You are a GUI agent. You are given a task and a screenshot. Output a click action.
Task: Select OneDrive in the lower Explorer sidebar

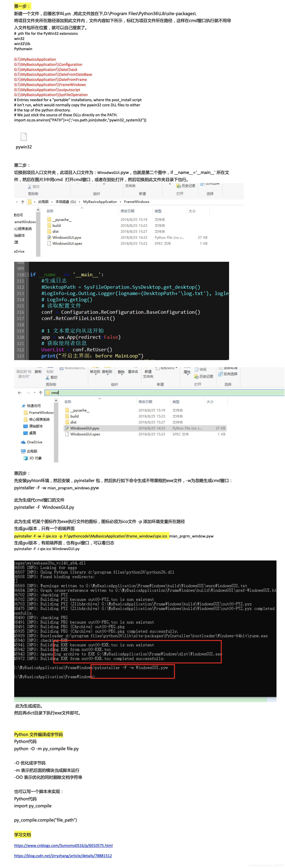(x=32, y=442)
